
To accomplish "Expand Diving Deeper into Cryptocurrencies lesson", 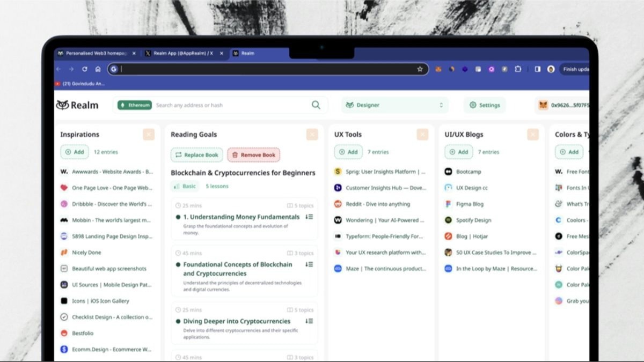I will (309, 321).
